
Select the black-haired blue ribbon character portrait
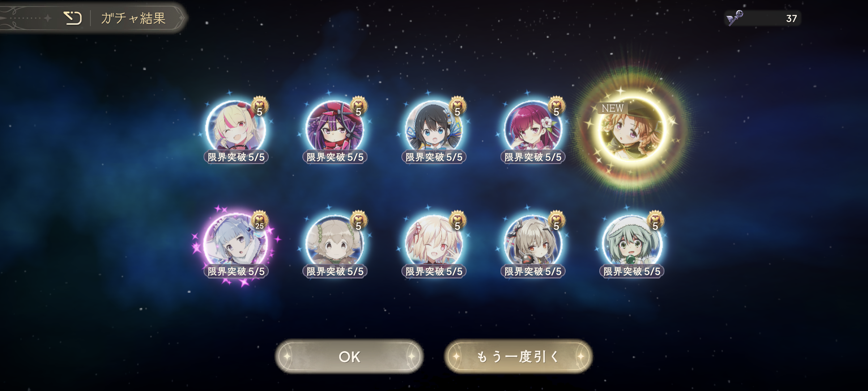coord(434,129)
